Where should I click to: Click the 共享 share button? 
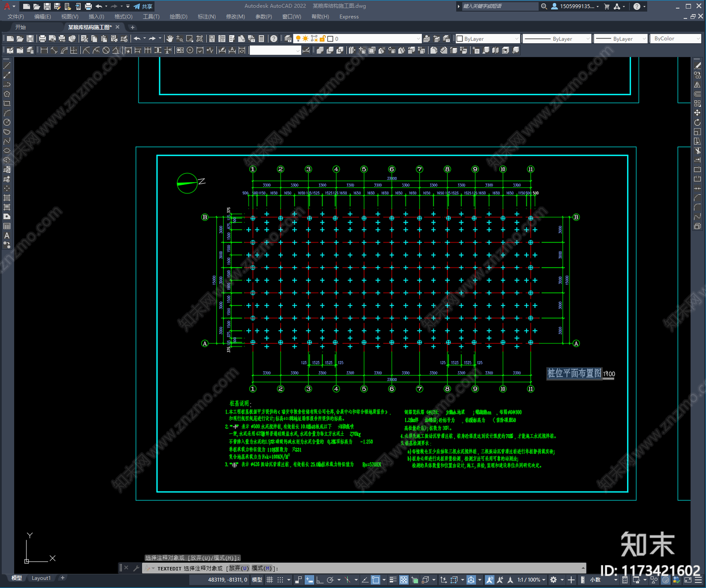(143, 6)
